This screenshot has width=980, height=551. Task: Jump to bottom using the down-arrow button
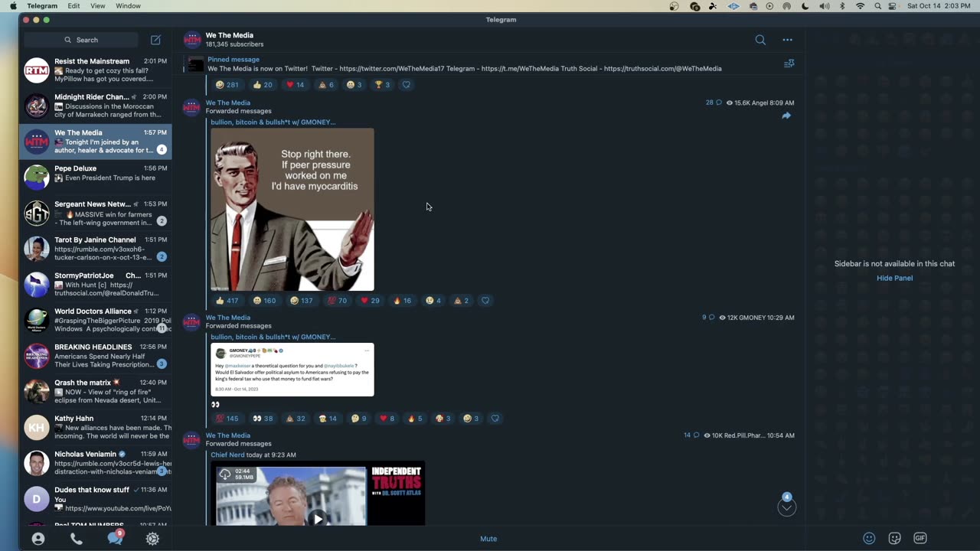[x=786, y=507]
